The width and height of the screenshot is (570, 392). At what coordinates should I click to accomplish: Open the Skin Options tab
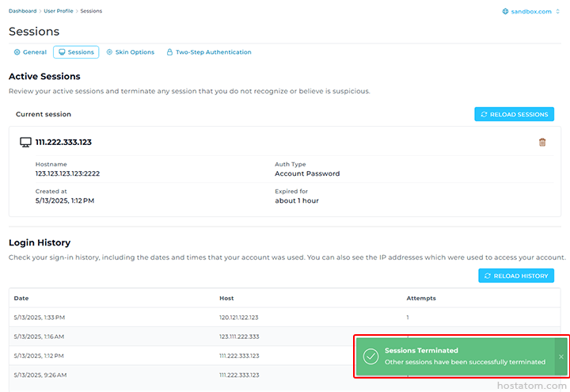pyautogui.click(x=130, y=52)
